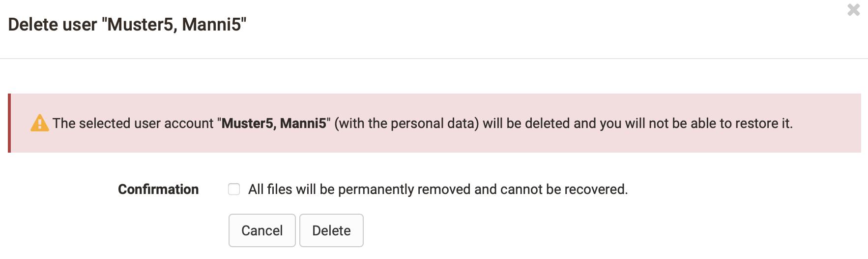The image size is (868, 259).
Task: Click the pink warning message box
Action: [x=434, y=123]
